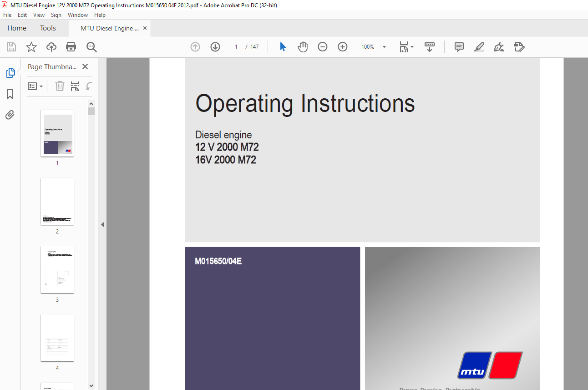
Task: Click the "147" total page count
Action: [x=254, y=47]
